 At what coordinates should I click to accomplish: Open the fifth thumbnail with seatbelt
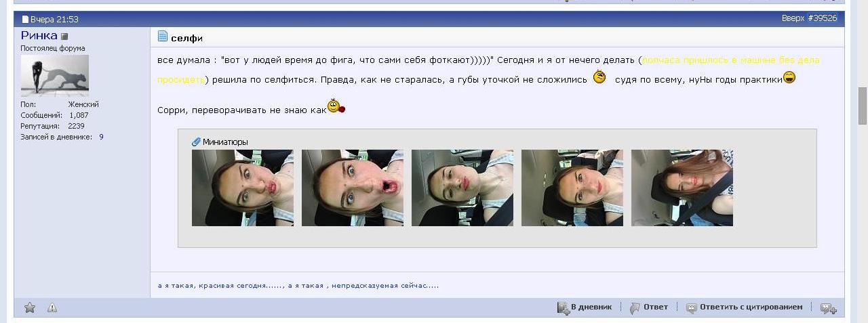click(682, 188)
